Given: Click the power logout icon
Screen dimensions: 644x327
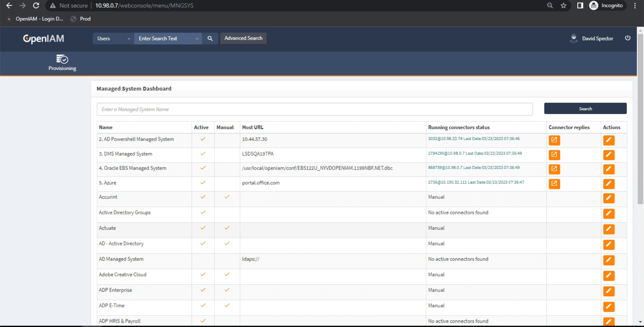Looking at the screenshot, I should click(628, 38).
